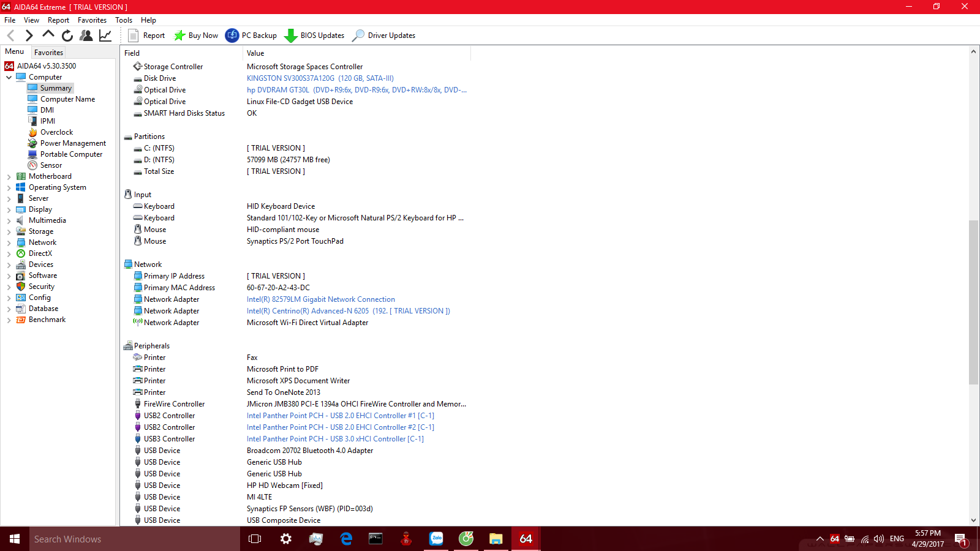Select Overclock in the Computer tree
980x551 pixels.
tap(56, 132)
